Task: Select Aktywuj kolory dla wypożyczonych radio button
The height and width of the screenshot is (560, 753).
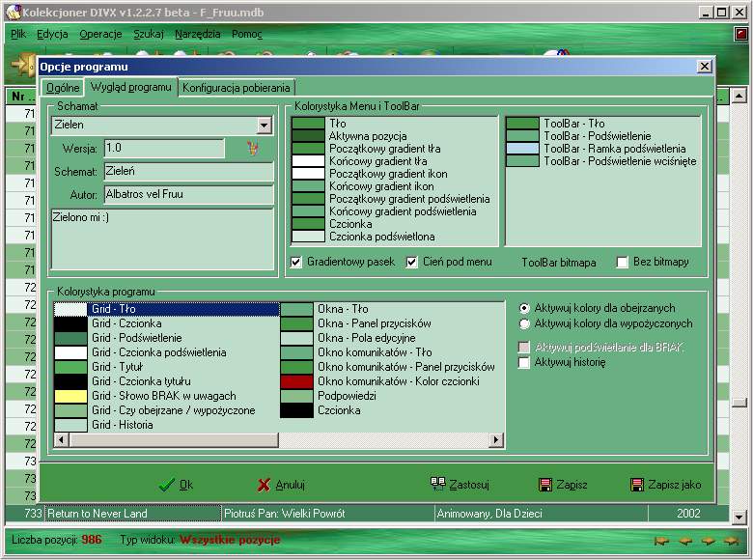Action: tap(524, 324)
